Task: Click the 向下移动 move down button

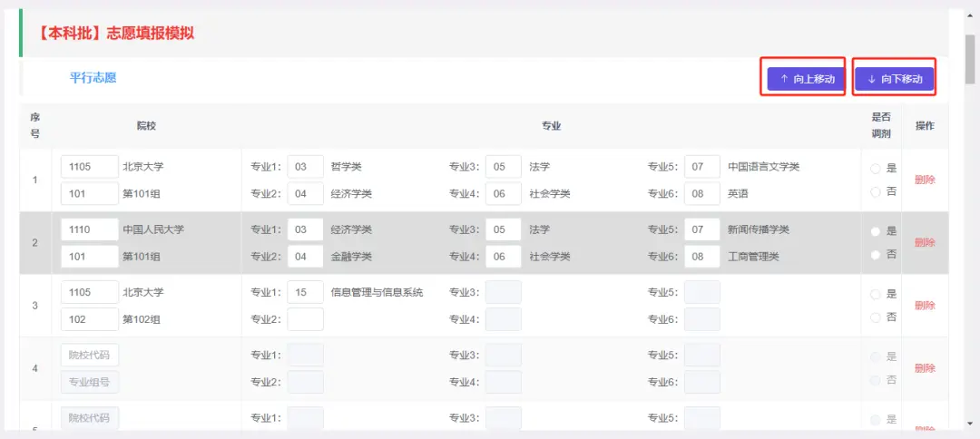Action: point(894,79)
